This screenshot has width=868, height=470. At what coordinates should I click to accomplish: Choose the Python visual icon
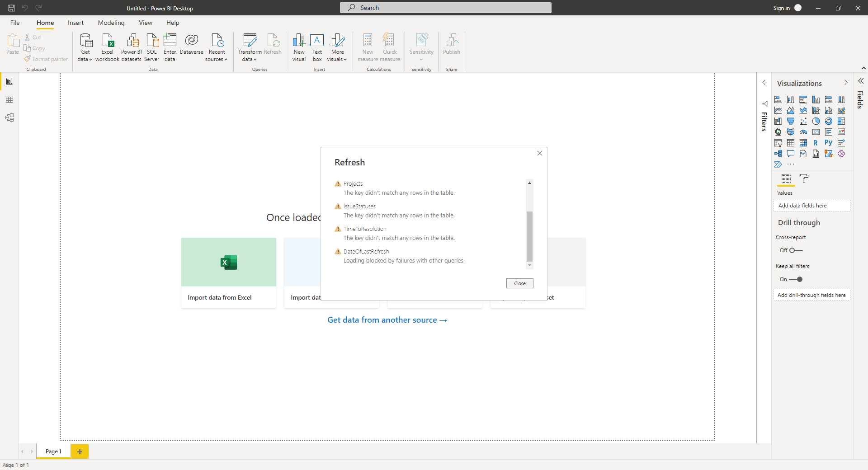click(x=829, y=143)
